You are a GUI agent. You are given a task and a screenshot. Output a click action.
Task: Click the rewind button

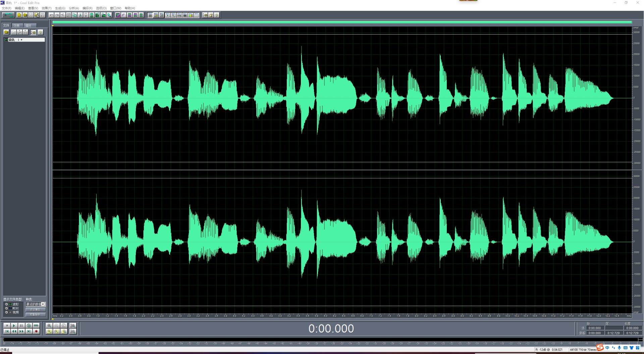[14, 331]
